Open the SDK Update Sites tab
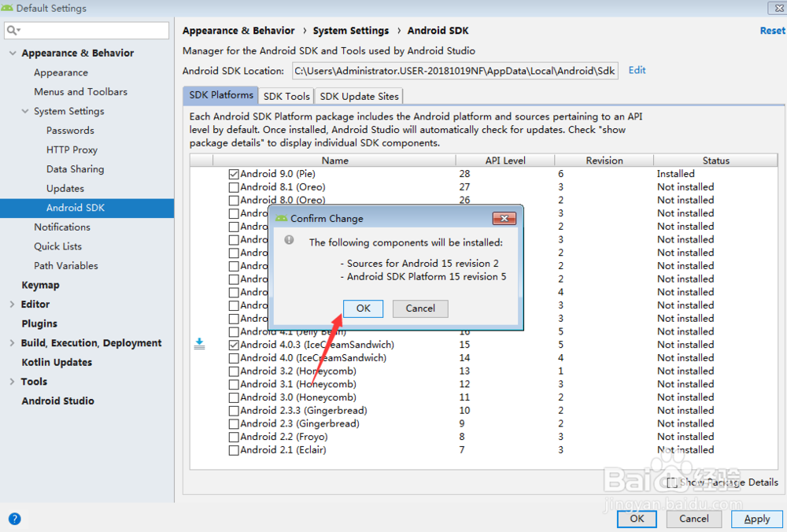787x532 pixels. [360, 96]
